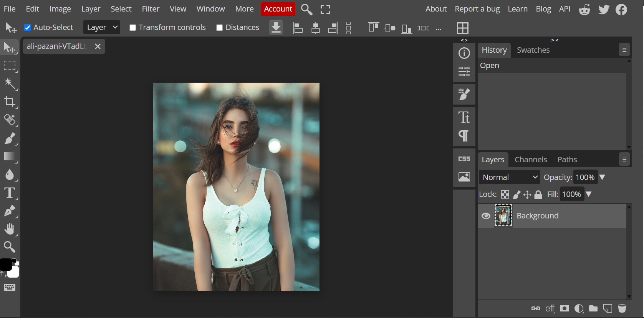Expand the Layer auto-select dropdown

(x=102, y=27)
